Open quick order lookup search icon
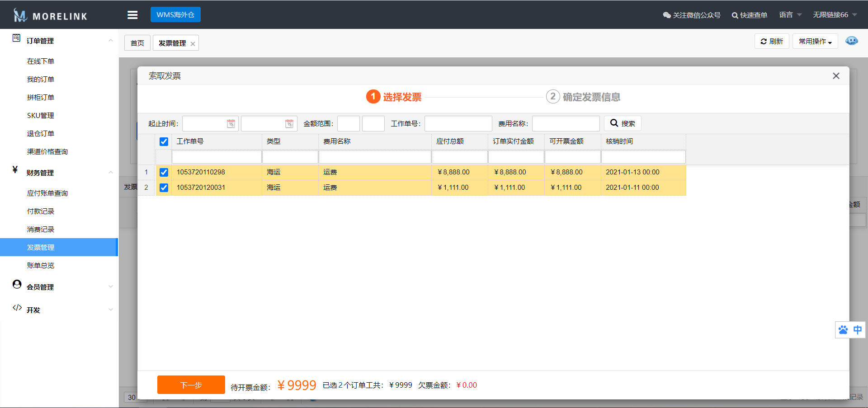 pyautogui.click(x=735, y=15)
